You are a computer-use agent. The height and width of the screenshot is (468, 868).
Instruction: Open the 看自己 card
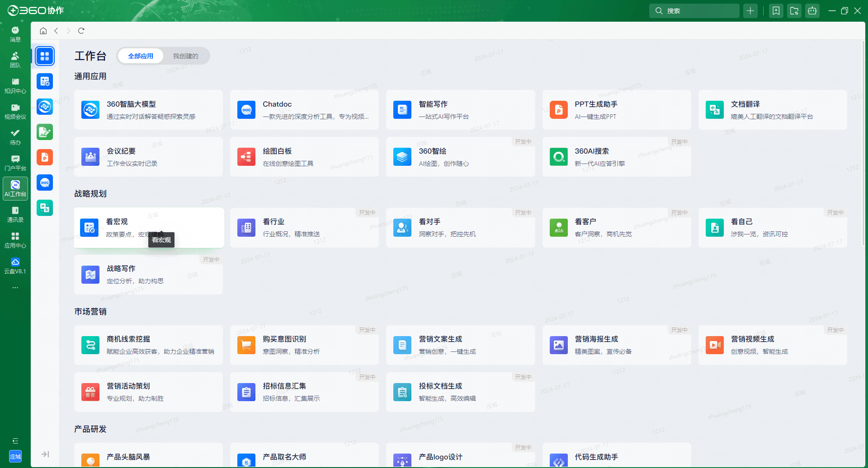click(x=773, y=228)
